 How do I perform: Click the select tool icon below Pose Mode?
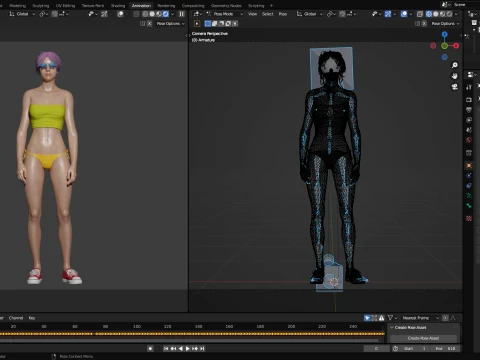pos(197,24)
